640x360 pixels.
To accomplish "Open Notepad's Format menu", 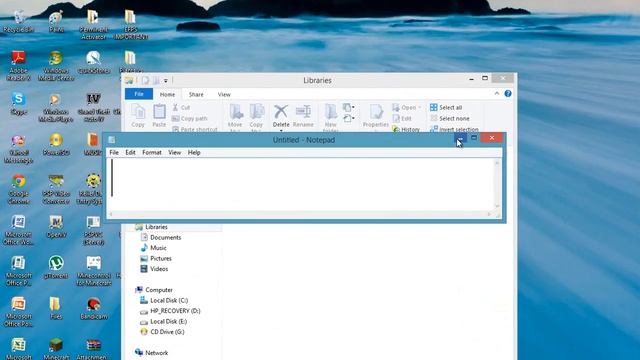I will click(x=152, y=152).
